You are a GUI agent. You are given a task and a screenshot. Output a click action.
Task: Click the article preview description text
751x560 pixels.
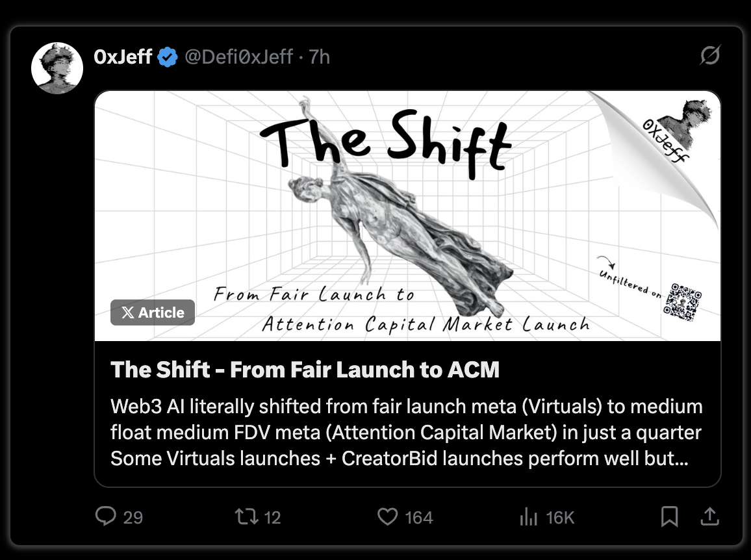point(407,432)
